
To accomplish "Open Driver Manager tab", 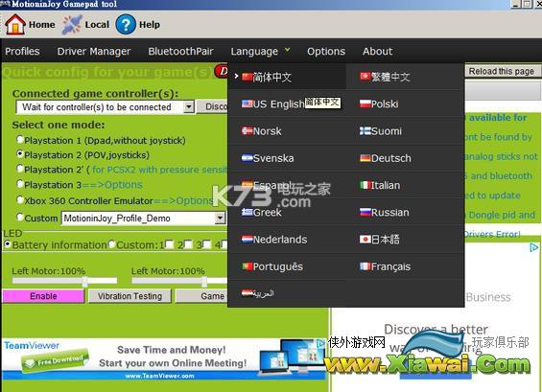I will (x=94, y=51).
